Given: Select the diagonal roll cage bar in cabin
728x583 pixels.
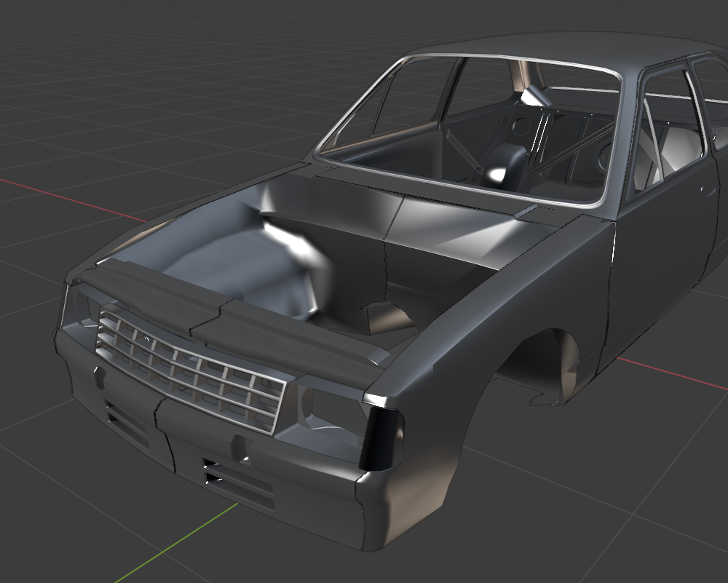Looking at the screenshot, I should pos(572,147).
